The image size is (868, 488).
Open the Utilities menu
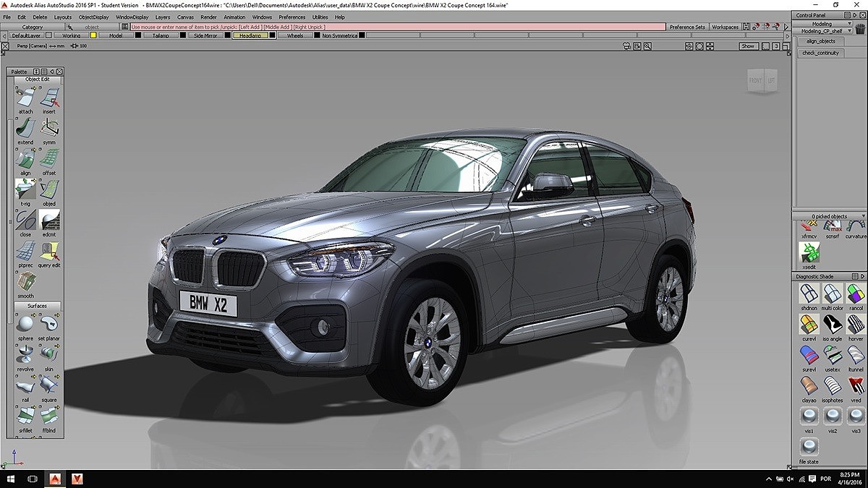[320, 17]
